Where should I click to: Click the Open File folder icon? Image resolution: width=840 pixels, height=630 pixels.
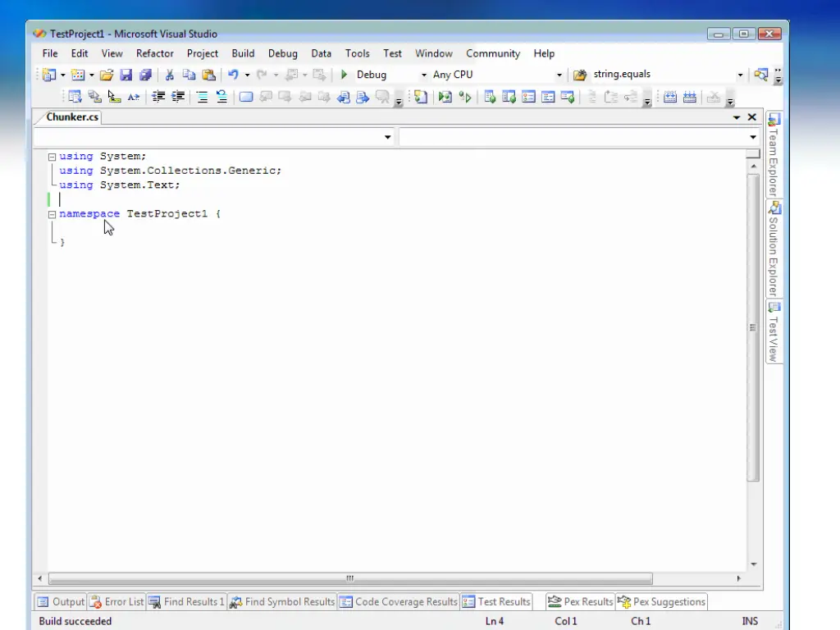107,75
